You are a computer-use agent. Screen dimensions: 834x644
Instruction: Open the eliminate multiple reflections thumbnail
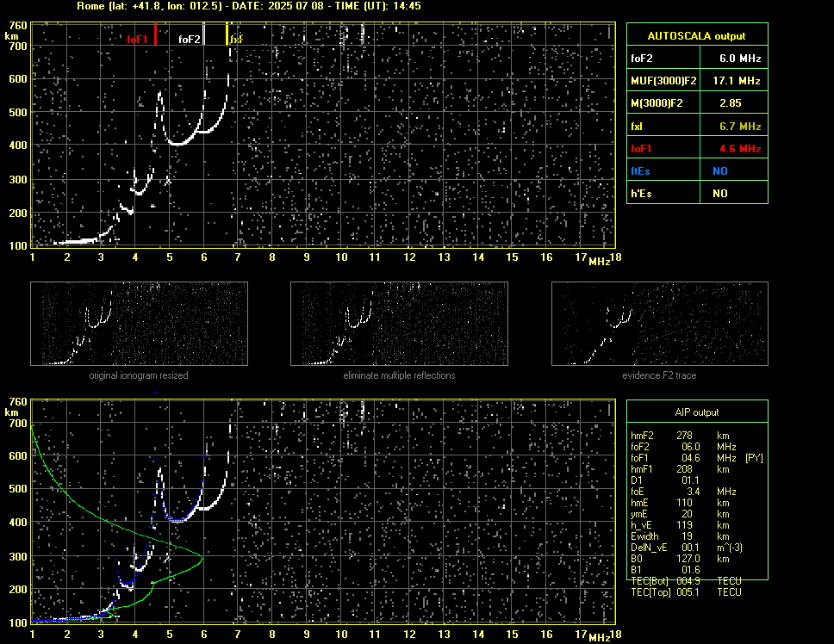pyautogui.click(x=399, y=324)
